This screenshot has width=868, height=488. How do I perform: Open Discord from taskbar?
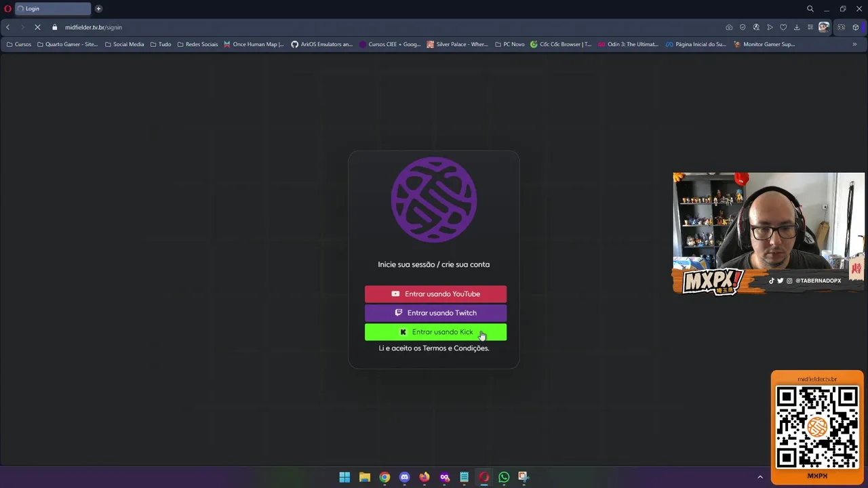[x=405, y=477]
